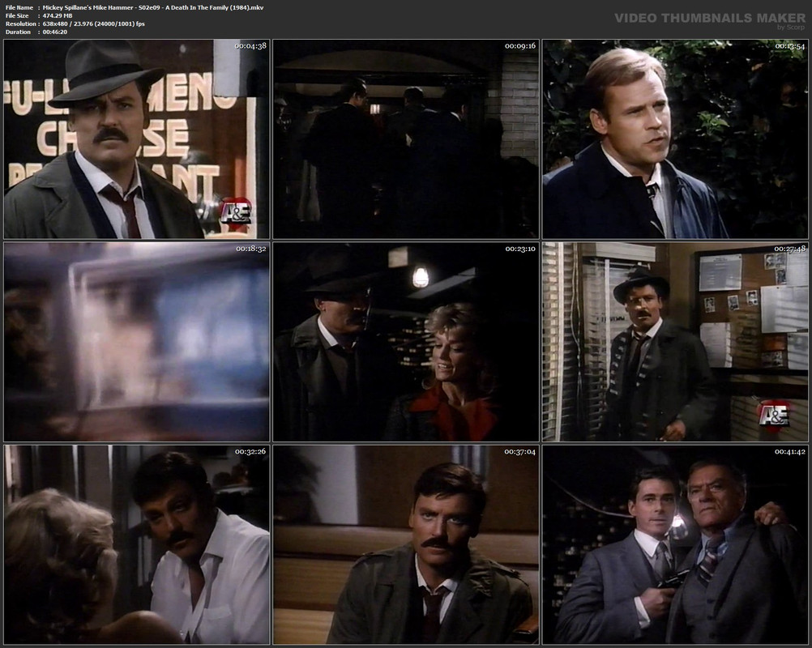Viewport: 812px width, 648px height.
Task: Open the thumbnail at 00:37:04
Action: (406, 545)
